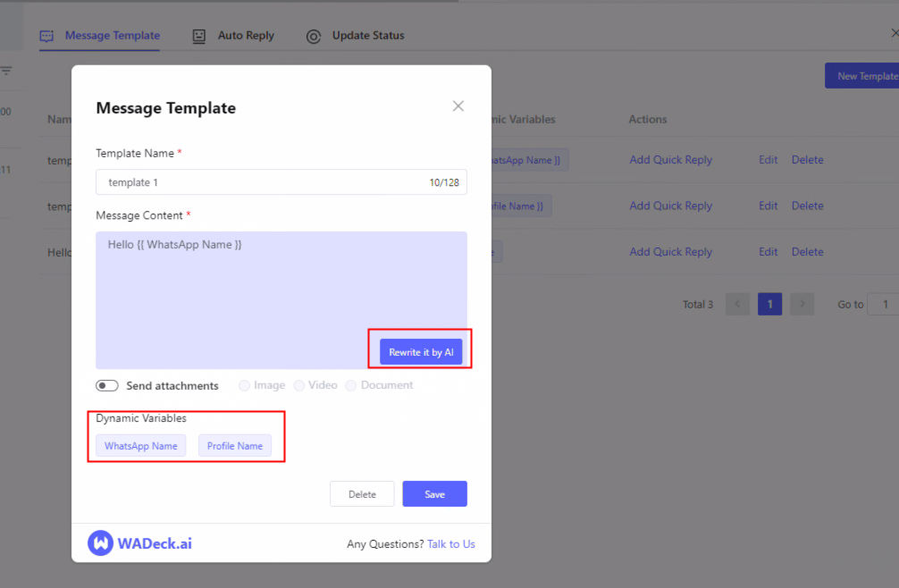Click the Template Name input field
Image resolution: width=899 pixels, height=588 pixels.
coord(264,182)
